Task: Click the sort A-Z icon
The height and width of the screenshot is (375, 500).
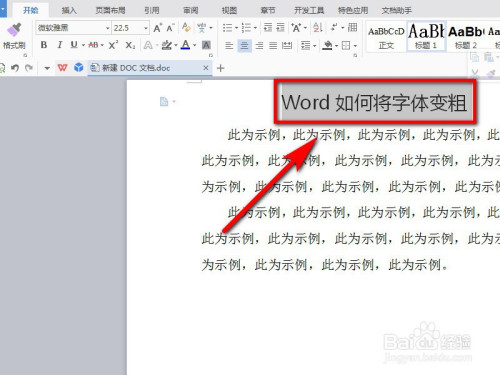Action: coord(318,28)
